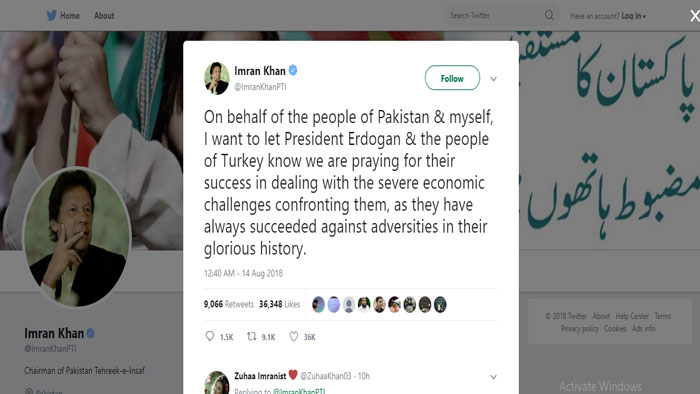Screen dimensions: 700x394
Task: Open the About menu item
Action: 104,16
